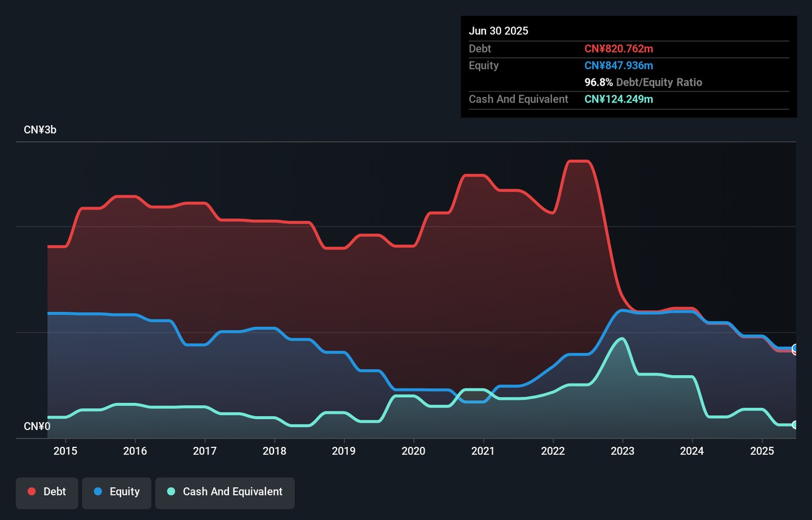Toggle the Equity series legend button
The image size is (812, 520).
pyautogui.click(x=117, y=492)
